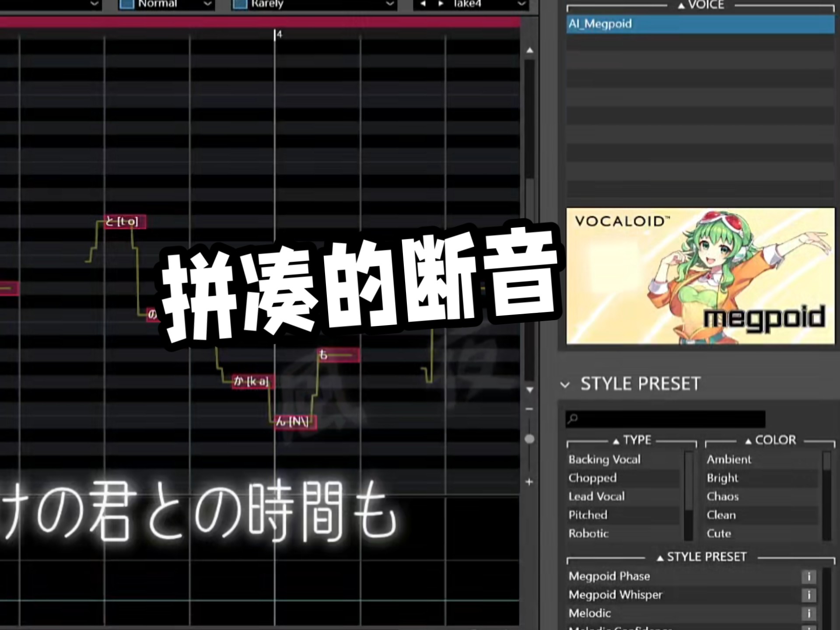The image size is (840, 630).
Task: Click the vertical zoom plus icon
Action: click(x=529, y=482)
